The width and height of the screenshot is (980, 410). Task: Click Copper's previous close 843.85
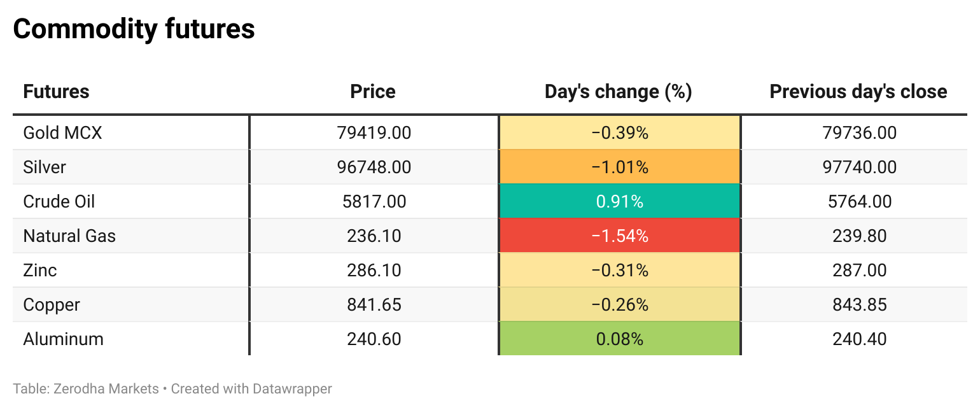[859, 305]
